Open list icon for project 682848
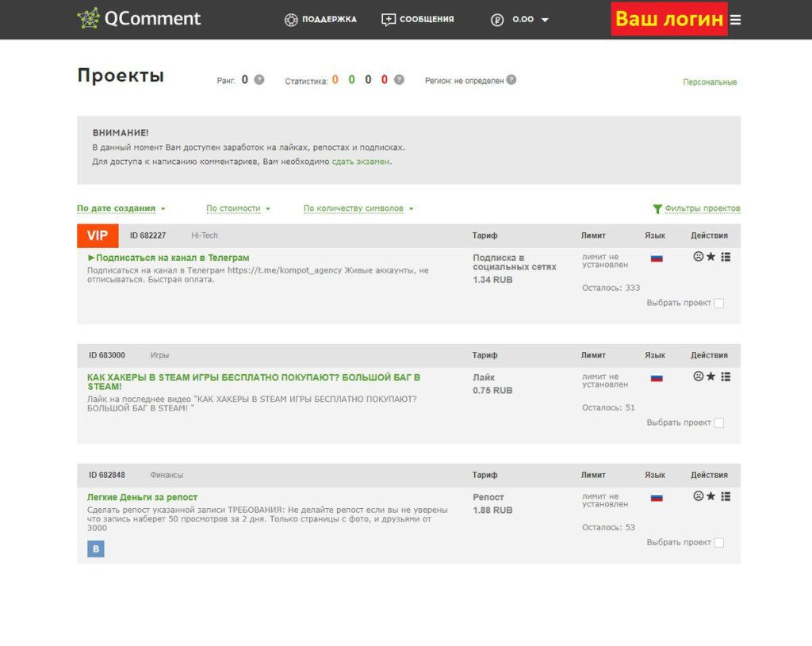Viewport: 812px width, 646px height. 726,496
